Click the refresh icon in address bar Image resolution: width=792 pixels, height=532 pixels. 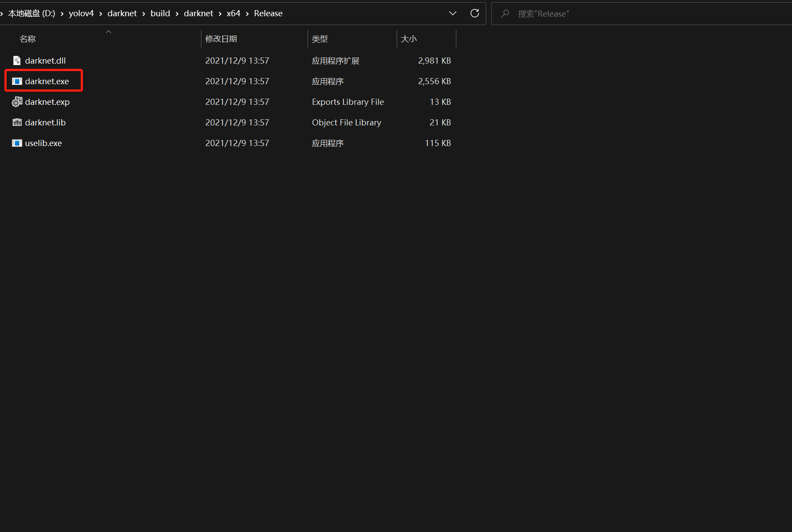[x=475, y=13]
